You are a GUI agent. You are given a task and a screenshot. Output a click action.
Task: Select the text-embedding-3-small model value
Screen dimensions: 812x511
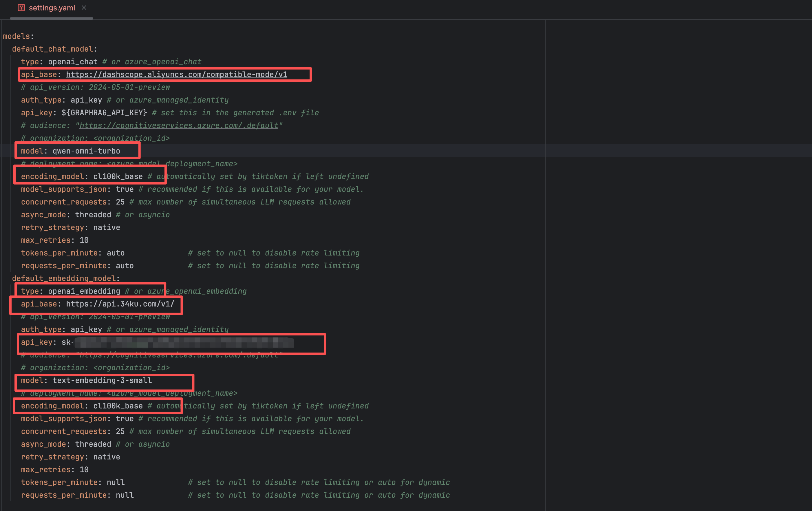102,380
